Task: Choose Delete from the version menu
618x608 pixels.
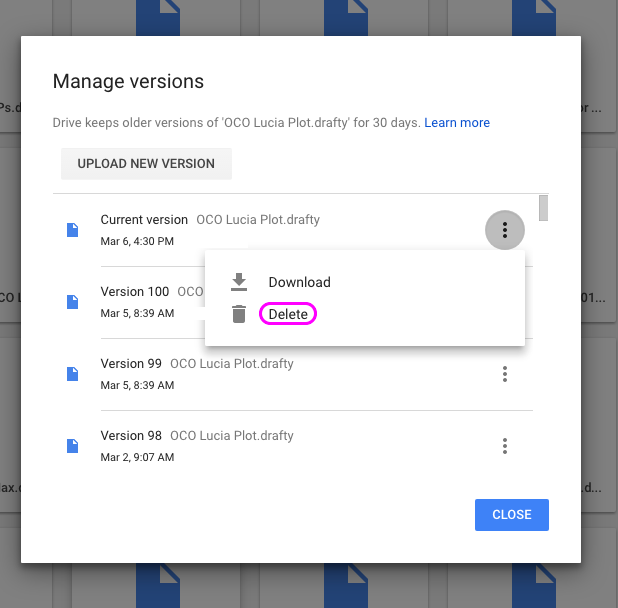Action: (288, 314)
